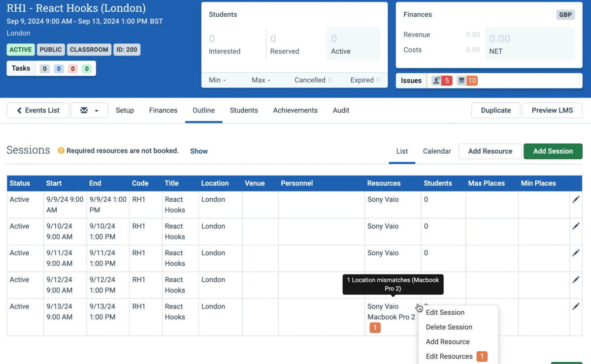Image resolution: width=591 pixels, height=364 pixels.
Task: Click the red Tasks counter badge
Action: (72, 68)
